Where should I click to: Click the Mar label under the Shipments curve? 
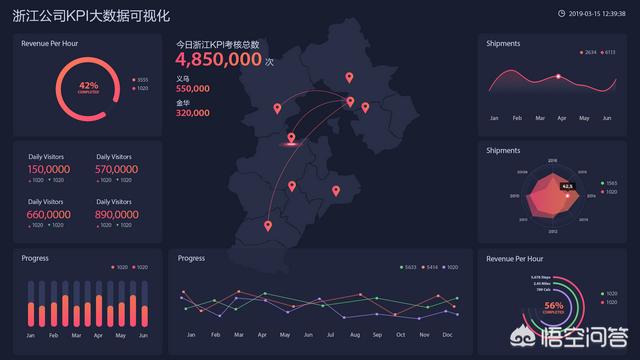tap(540, 118)
